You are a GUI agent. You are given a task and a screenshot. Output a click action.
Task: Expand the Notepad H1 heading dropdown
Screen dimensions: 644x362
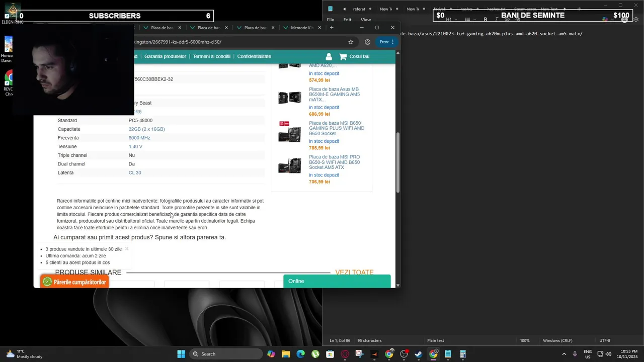(x=451, y=19)
